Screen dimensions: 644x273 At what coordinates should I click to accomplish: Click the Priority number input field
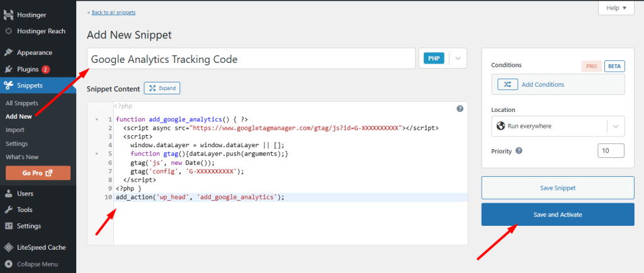(611, 151)
